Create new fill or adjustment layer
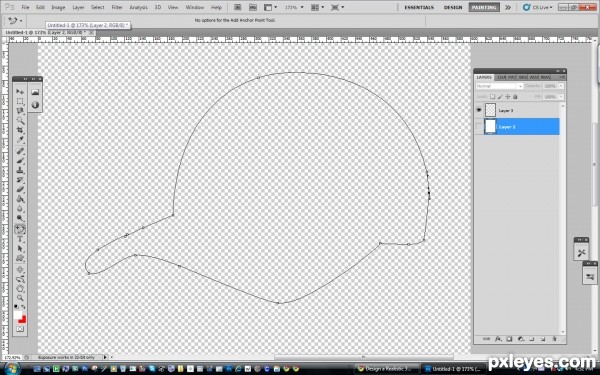Viewport: 600px width, 375px height. click(520, 339)
